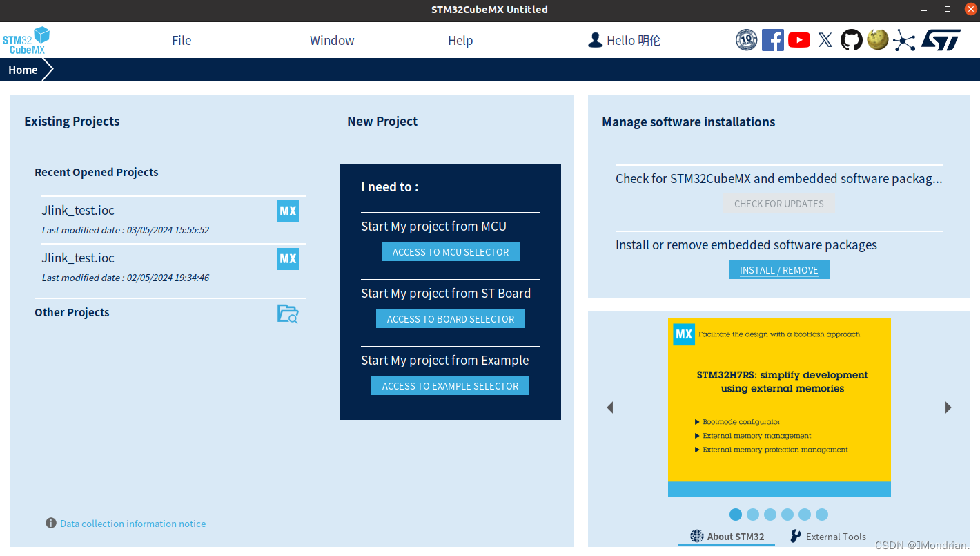Click the INSTALL / REMOVE button
The image size is (980, 556).
coord(779,270)
